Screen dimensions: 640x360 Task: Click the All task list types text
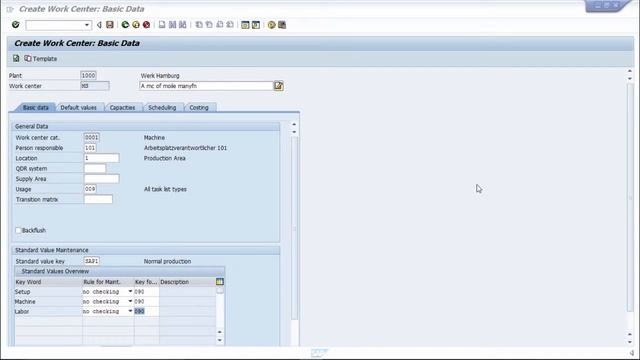coord(165,189)
